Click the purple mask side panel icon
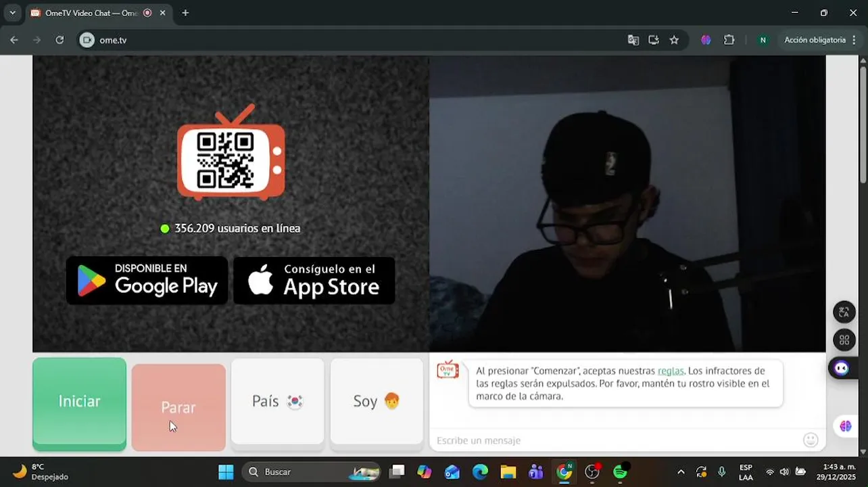 coord(842,368)
